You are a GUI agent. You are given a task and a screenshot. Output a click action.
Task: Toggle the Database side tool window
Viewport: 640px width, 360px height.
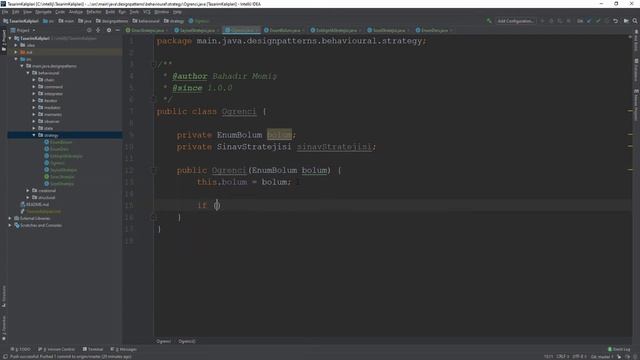pos(636,70)
